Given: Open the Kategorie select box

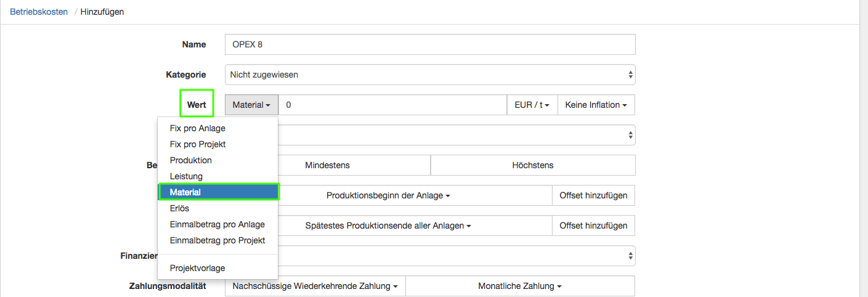Looking at the screenshot, I should 430,75.
